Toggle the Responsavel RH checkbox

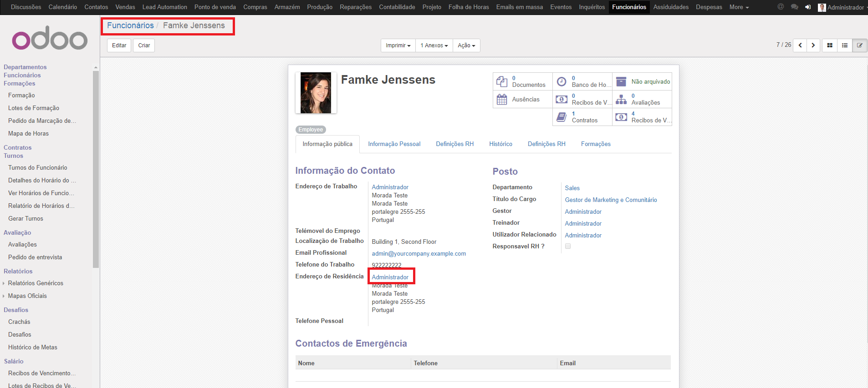pos(568,246)
